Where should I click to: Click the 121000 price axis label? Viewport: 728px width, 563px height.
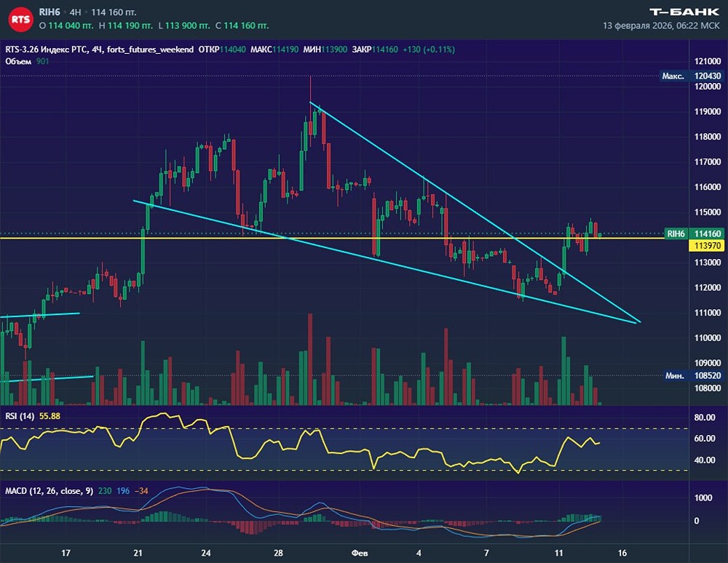pos(708,61)
